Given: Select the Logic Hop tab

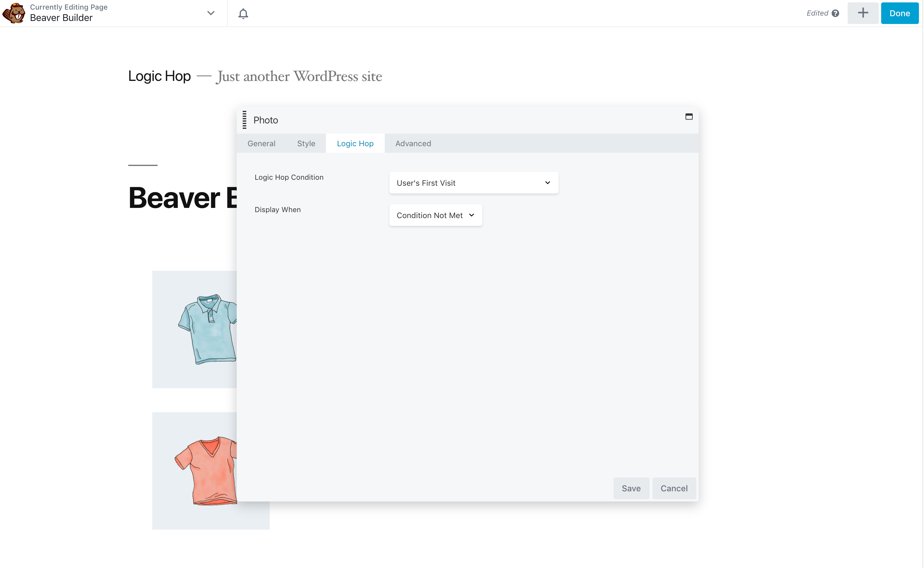Looking at the screenshot, I should click(x=355, y=143).
